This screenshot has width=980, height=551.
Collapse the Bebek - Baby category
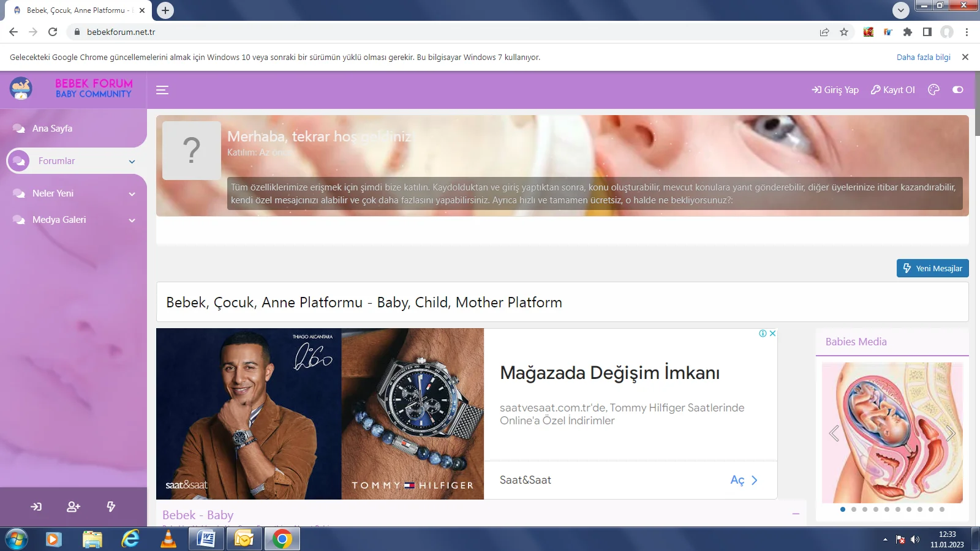(x=796, y=514)
